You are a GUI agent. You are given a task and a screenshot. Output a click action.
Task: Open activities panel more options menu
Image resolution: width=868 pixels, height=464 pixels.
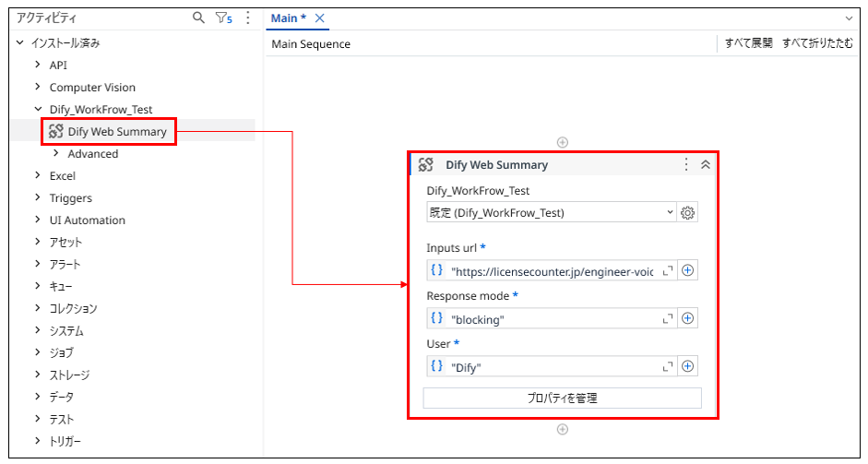[x=247, y=18]
